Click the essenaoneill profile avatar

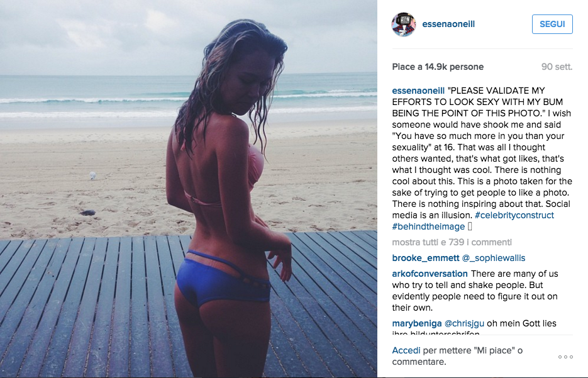[404, 25]
